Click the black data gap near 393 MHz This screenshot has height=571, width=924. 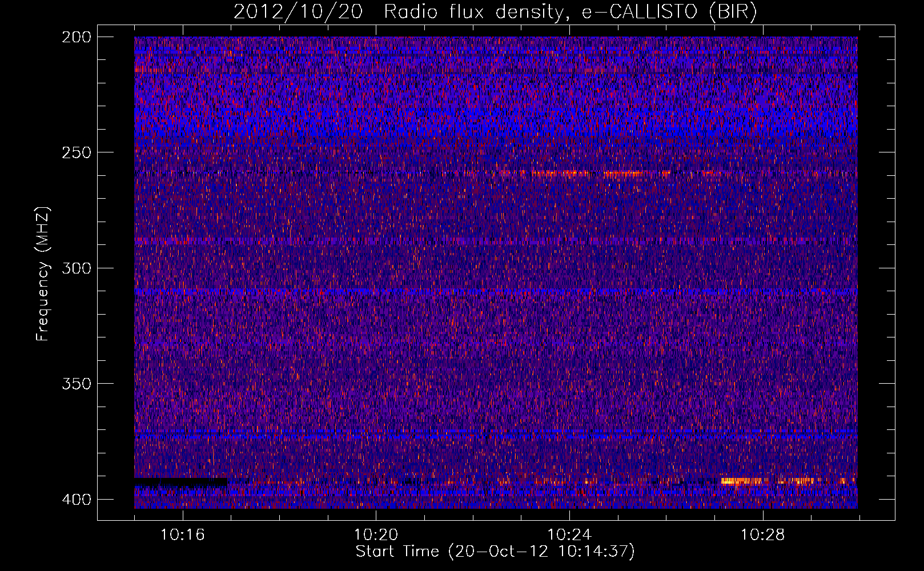pyautogui.click(x=180, y=482)
